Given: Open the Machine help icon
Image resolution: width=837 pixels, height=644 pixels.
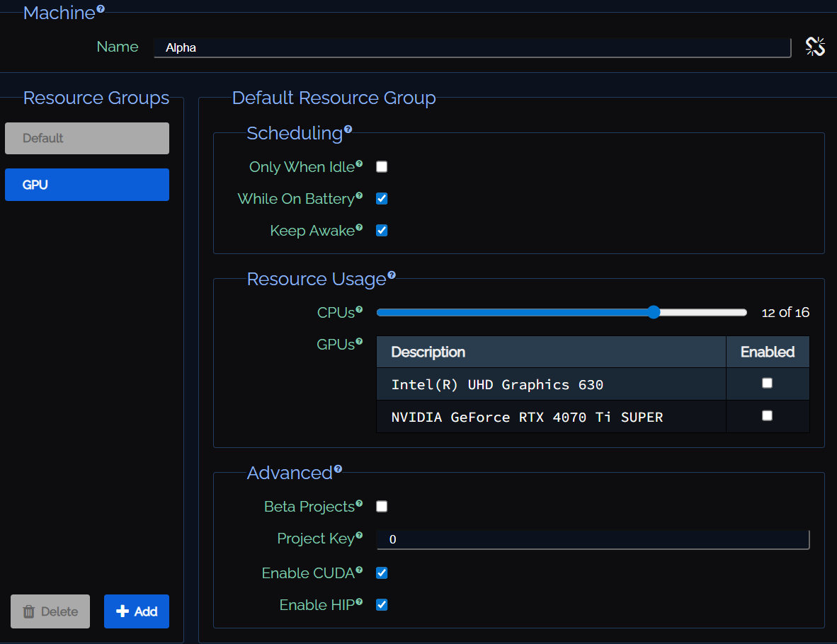Looking at the screenshot, I should coord(101,8).
